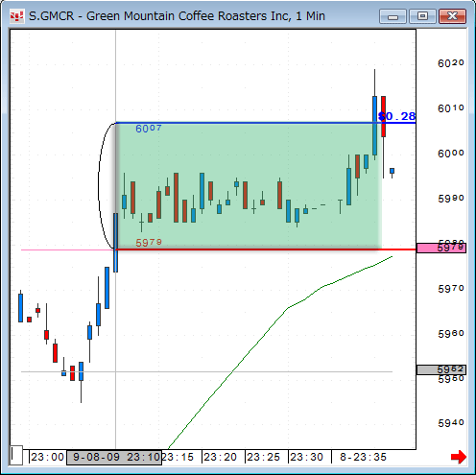Click the 23:25 time axis label
The image size is (476, 475).
point(263,457)
